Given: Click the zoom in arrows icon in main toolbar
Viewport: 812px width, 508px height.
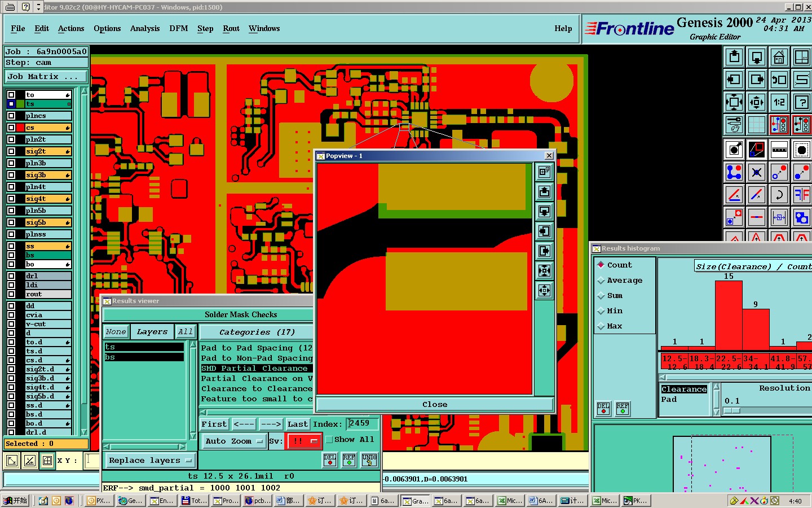Looking at the screenshot, I should (x=734, y=102).
